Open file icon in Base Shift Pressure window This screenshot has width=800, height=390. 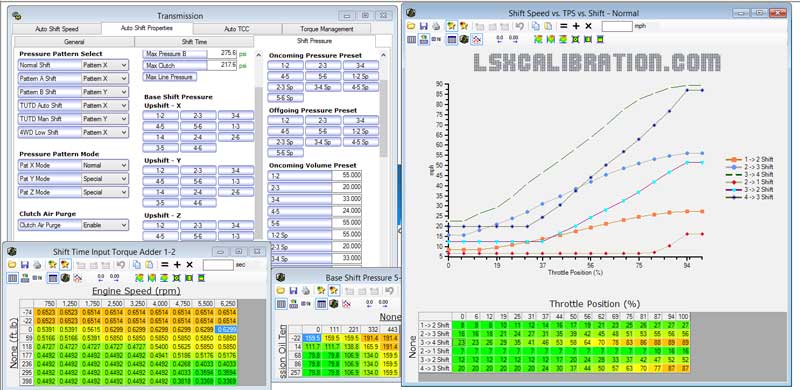click(281, 290)
